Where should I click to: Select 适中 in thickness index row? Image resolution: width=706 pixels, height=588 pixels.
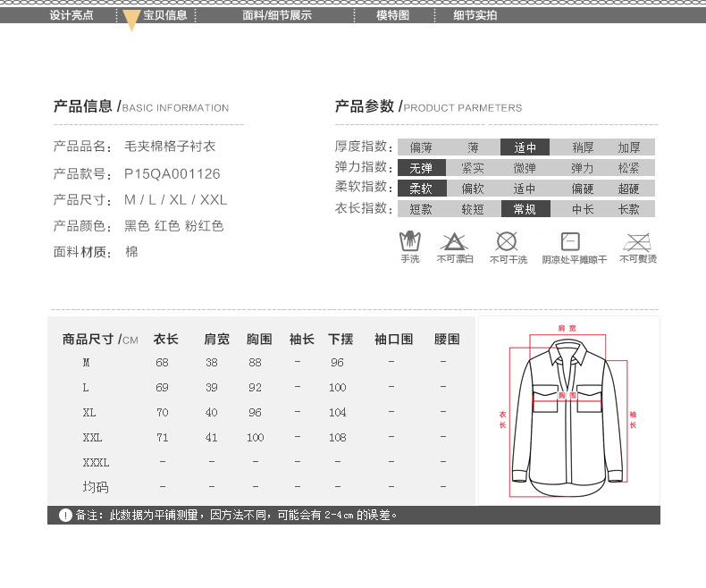click(x=525, y=147)
